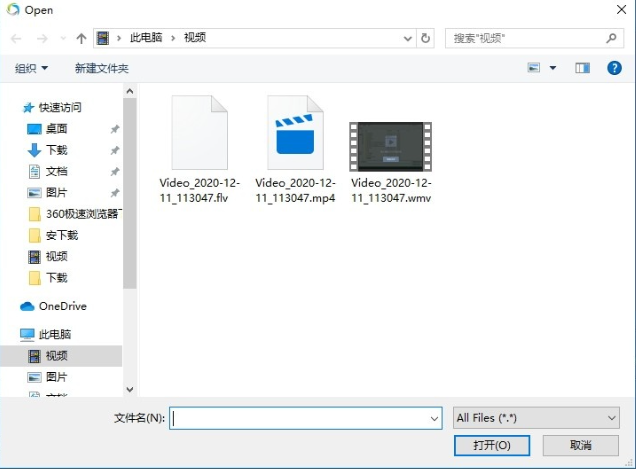Select the Video_2020-12-11_113047.mp4 clapperboard icon
Screen dimensions: 636x469
point(295,132)
